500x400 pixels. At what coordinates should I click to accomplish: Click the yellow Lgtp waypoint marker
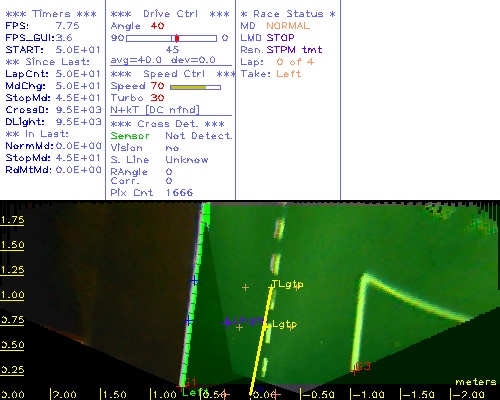coord(266,324)
